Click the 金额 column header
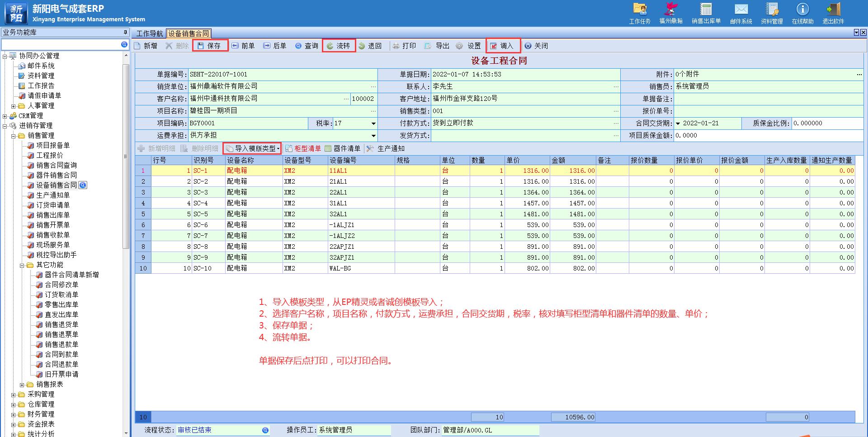This screenshot has height=437, width=868. tap(573, 160)
